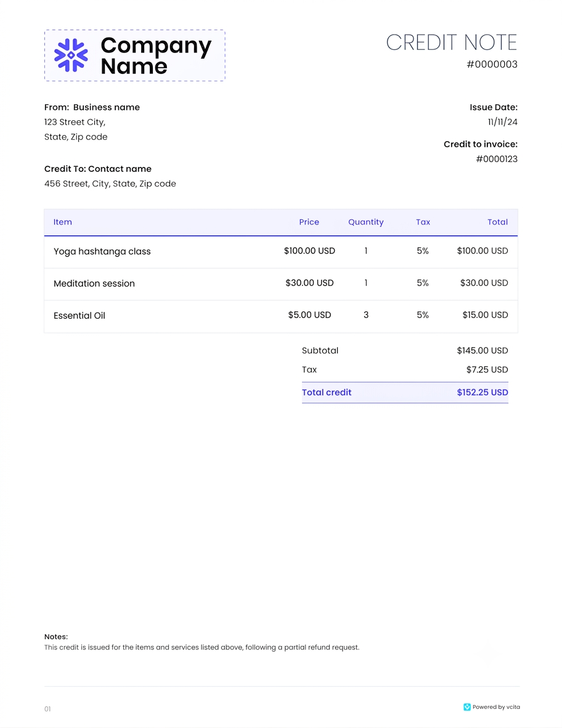Click the Quantity column header
Image resolution: width=562 pixels, height=728 pixels.
tap(365, 222)
